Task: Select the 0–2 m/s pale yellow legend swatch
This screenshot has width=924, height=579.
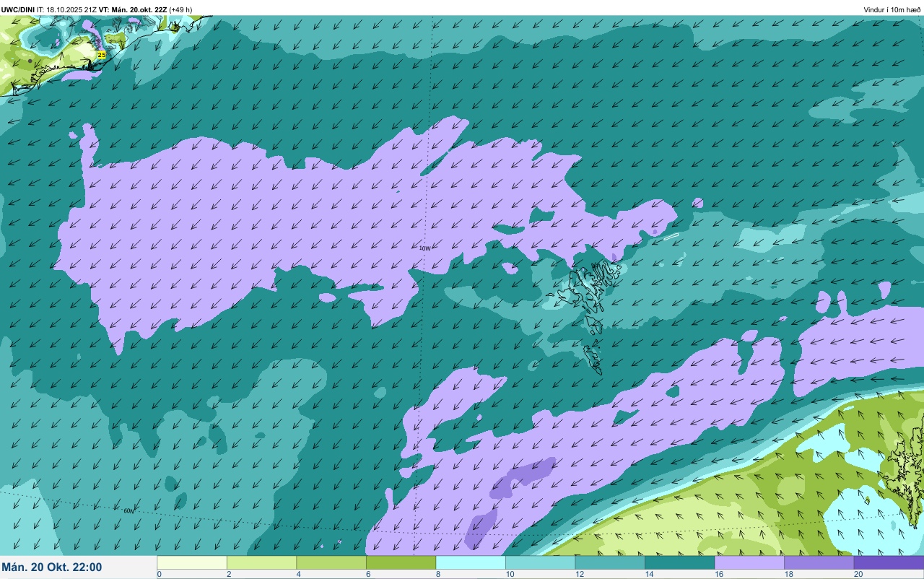Action: (x=192, y=562)
